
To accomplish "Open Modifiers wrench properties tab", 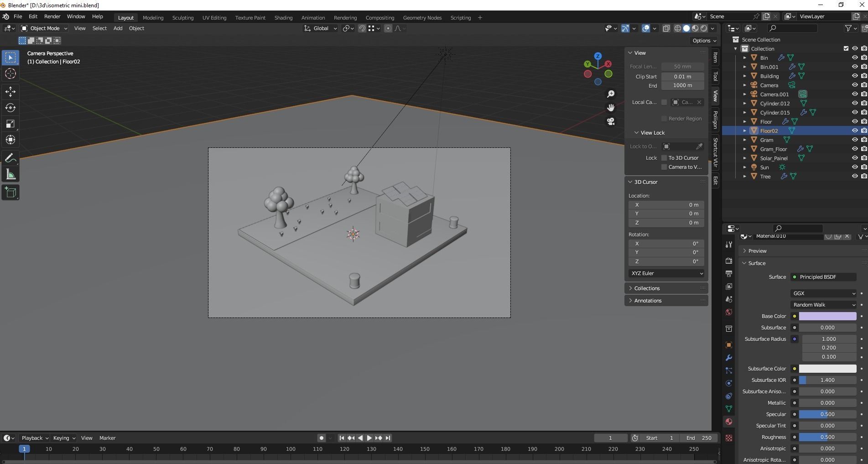I will [729, 358].
